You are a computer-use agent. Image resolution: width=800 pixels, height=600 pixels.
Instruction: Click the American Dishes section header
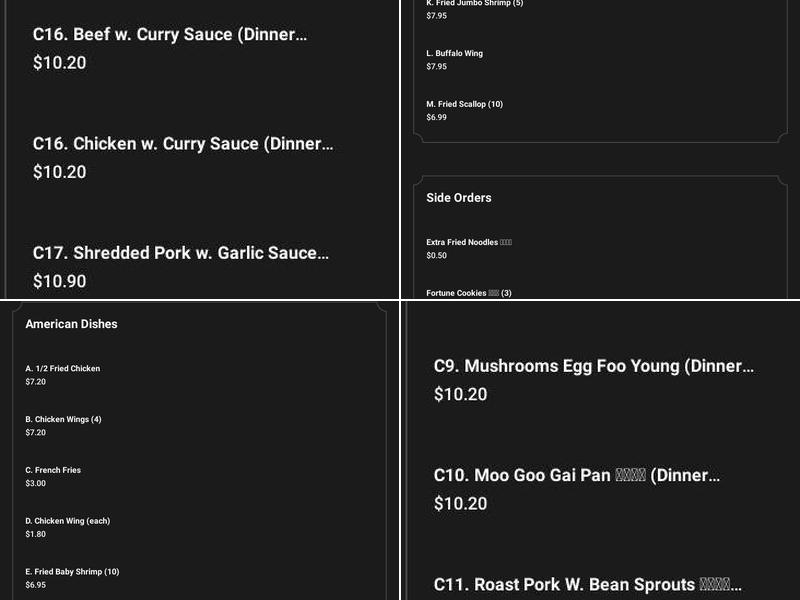pos(71,324)
